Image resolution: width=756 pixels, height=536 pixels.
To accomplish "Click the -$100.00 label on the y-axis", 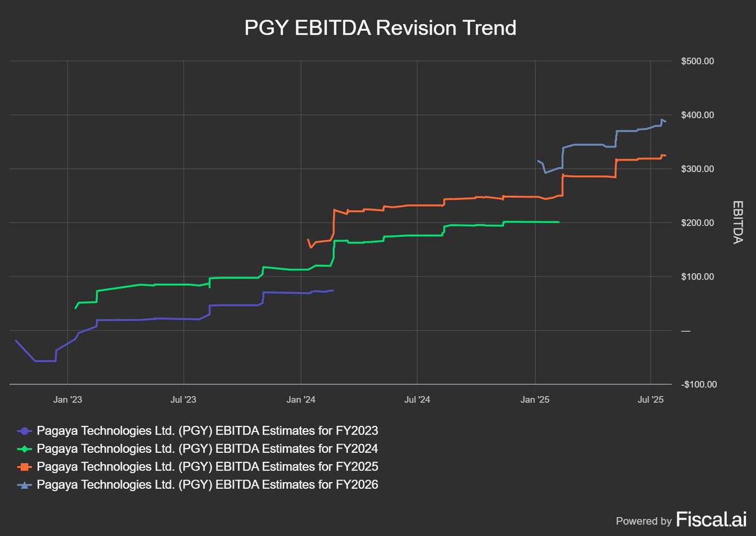I will click(700, 384).
